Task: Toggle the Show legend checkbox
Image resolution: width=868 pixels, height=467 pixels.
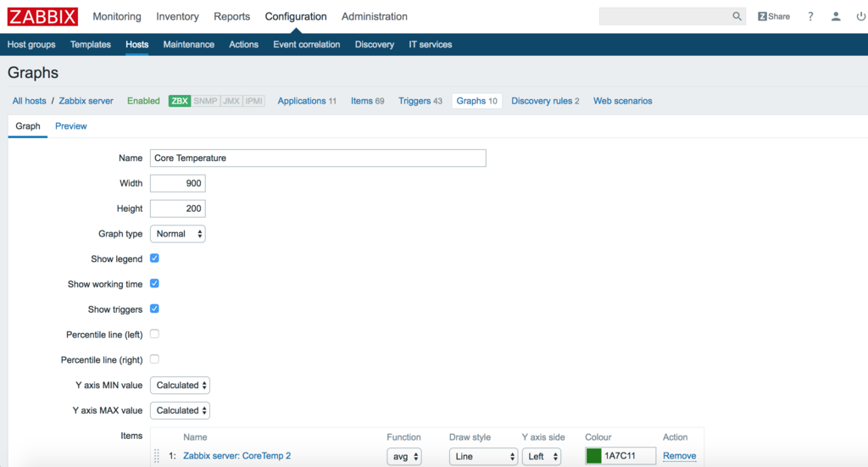Action: pos(154,259)
